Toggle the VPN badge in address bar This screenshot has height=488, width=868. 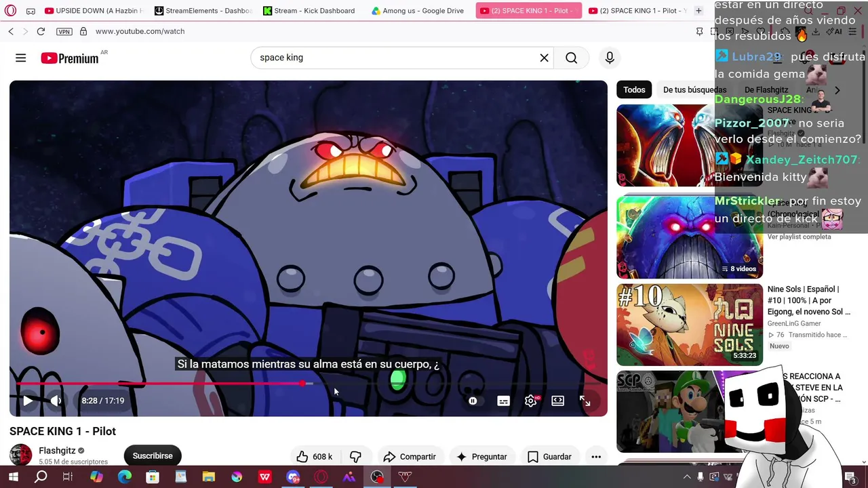coord(64,32)
